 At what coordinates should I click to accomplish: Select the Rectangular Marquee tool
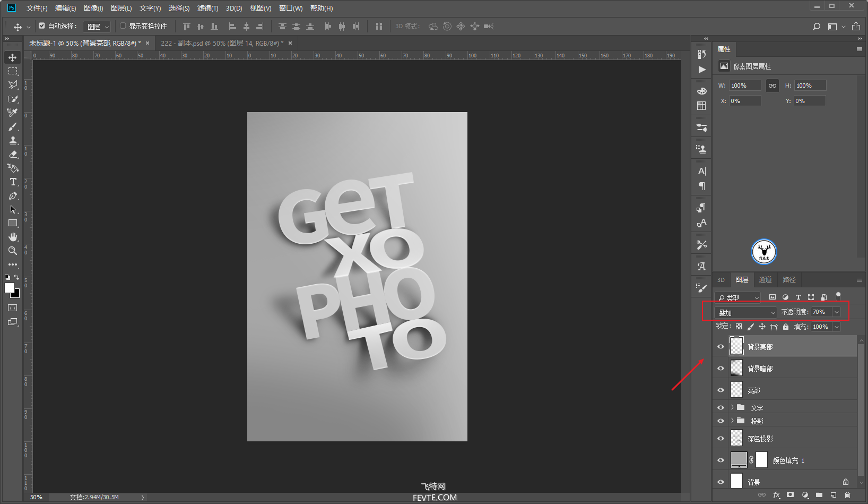click(13, 71)
